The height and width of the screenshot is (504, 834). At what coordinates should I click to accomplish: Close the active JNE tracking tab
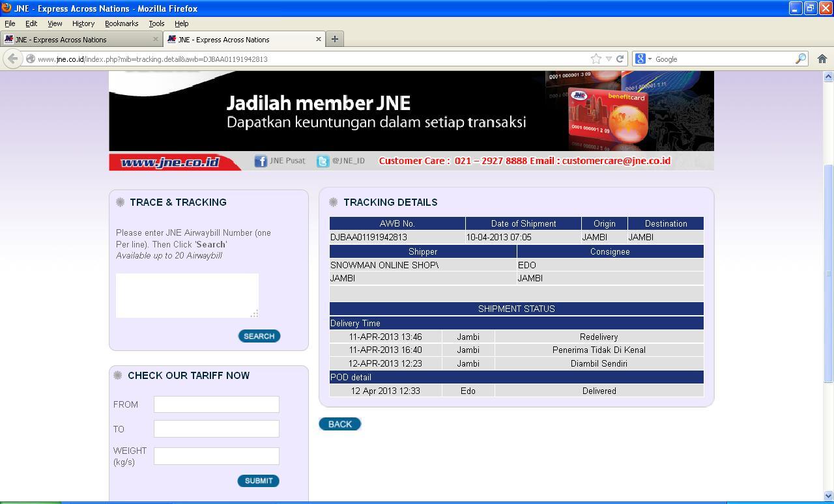[319, 39]
